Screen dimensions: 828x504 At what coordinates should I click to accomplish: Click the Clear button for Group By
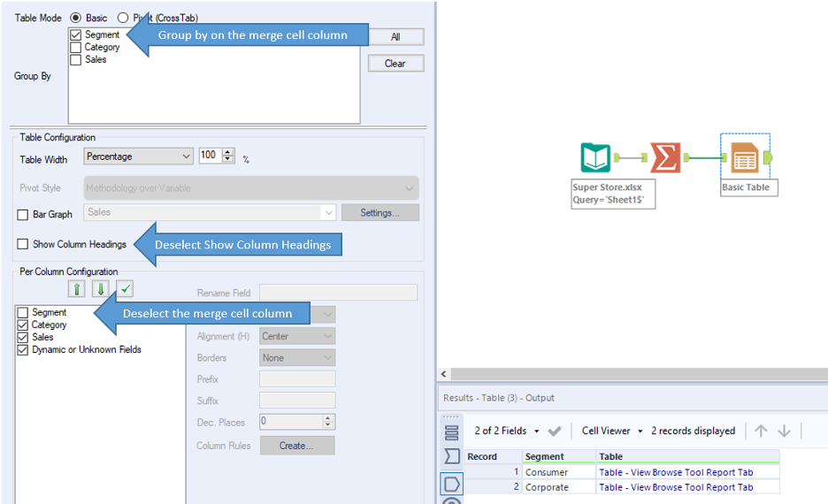[x=395, y=64]
